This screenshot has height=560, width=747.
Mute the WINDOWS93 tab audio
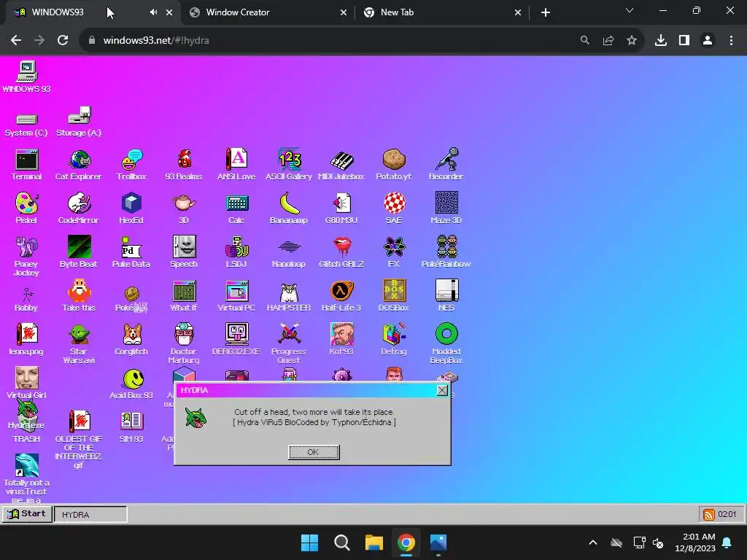click(153, 12)
